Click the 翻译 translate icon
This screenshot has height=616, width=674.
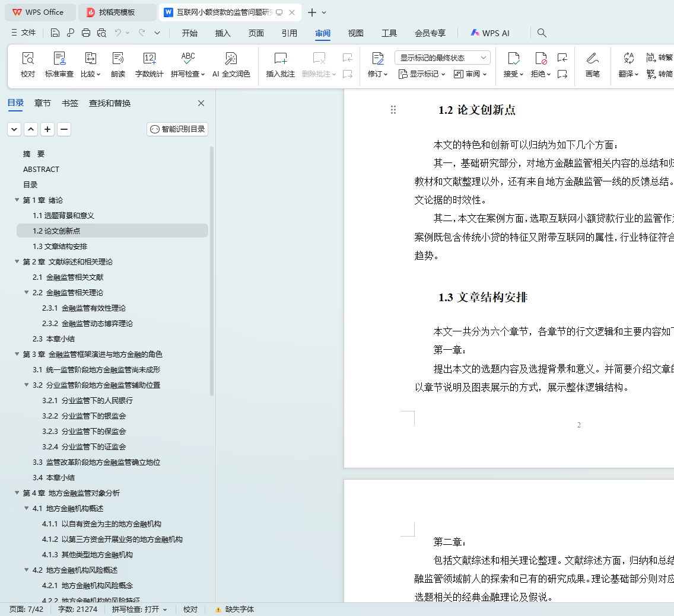click(x=628, y=59)
